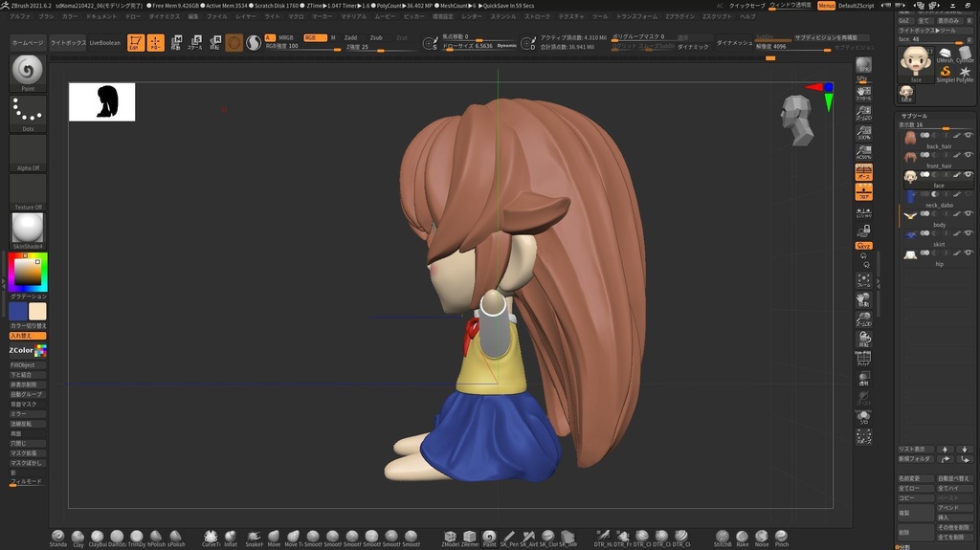Select the SimpleBrush tool icon
Screen dimensions: 980x550
[x=944, y=74]
